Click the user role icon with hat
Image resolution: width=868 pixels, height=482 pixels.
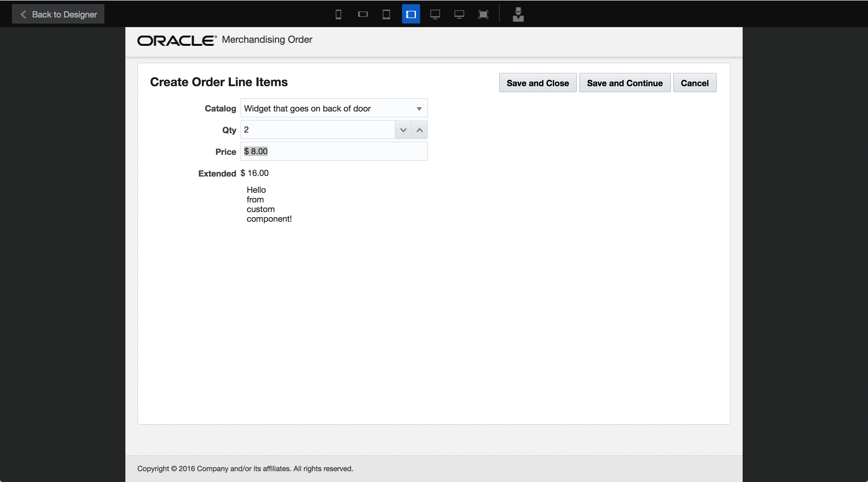518,14
